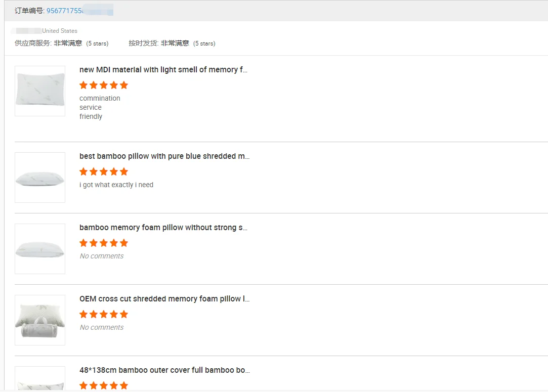Click the stars under OEM cross cut shredded title
This screenshot has width=548, height=392.
[104, 314]
